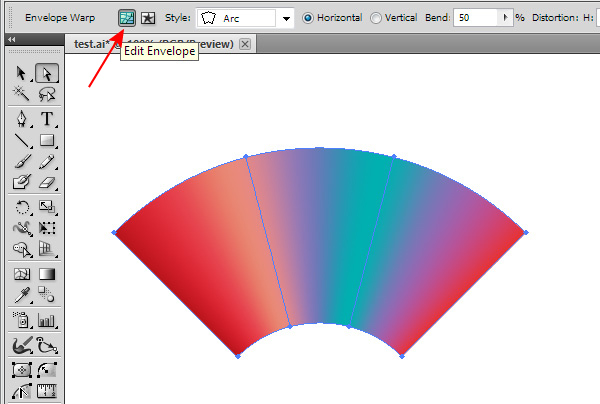Click the bottom-left corner anchor of the arc
Screen dimensions: 600x404
tap(238, 356)
